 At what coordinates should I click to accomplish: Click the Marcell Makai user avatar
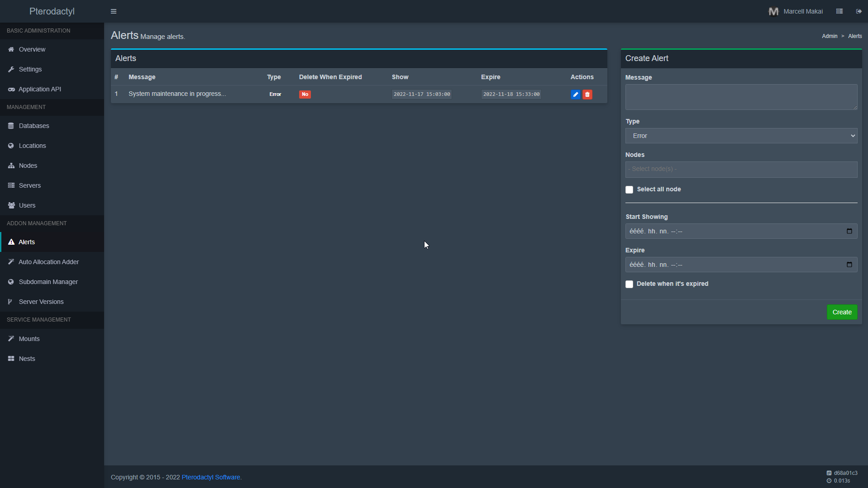[773, 11]
